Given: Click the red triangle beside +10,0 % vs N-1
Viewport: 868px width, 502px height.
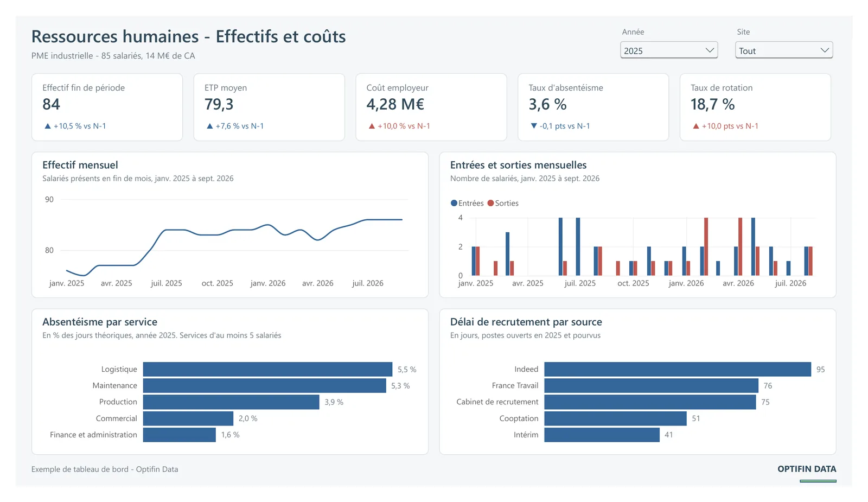Looking at the screenshot, I should (x=372, y=126).
